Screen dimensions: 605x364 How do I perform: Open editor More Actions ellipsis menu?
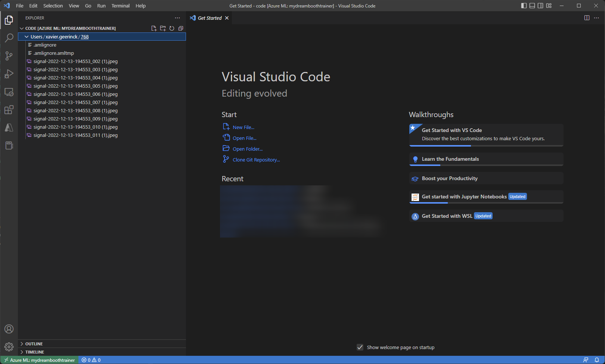point(596,18)
